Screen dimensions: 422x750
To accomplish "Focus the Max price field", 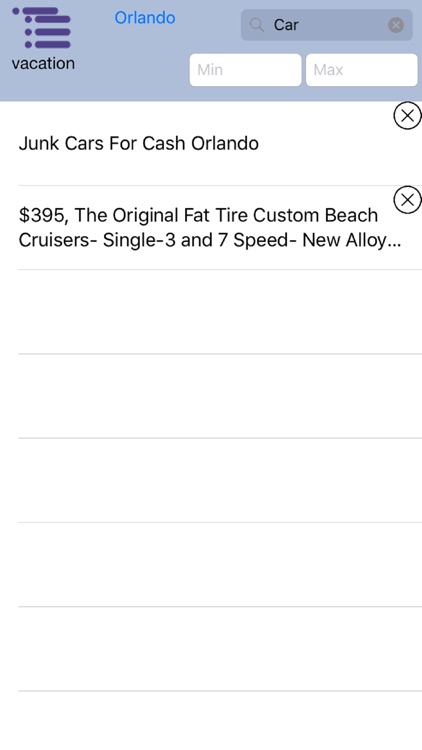I will (x=362, y=70).
